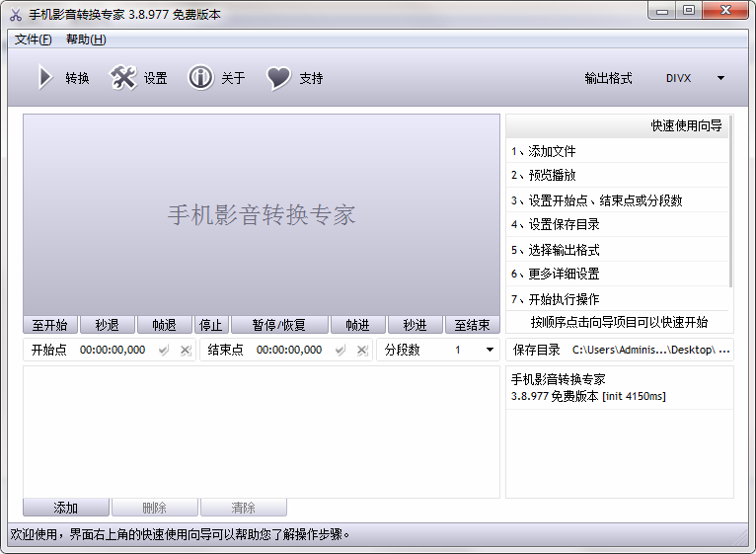Browse 保存目录 using the ellipsis button

point(724,351)
